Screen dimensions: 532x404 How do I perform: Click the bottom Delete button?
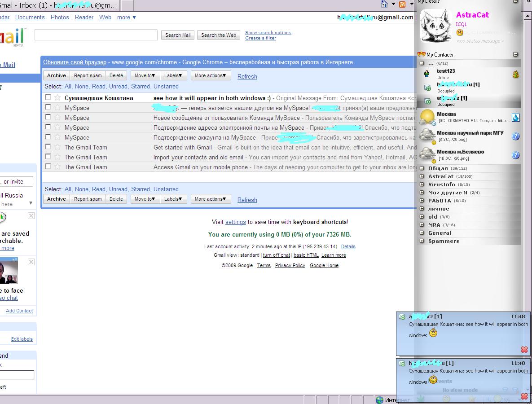coord(116,199)
